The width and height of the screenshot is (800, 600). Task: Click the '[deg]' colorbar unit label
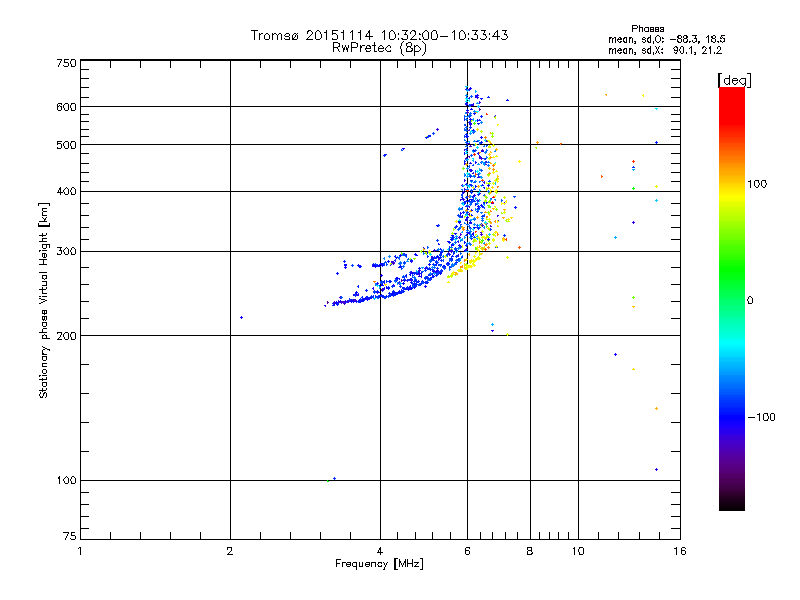[734, 80]
